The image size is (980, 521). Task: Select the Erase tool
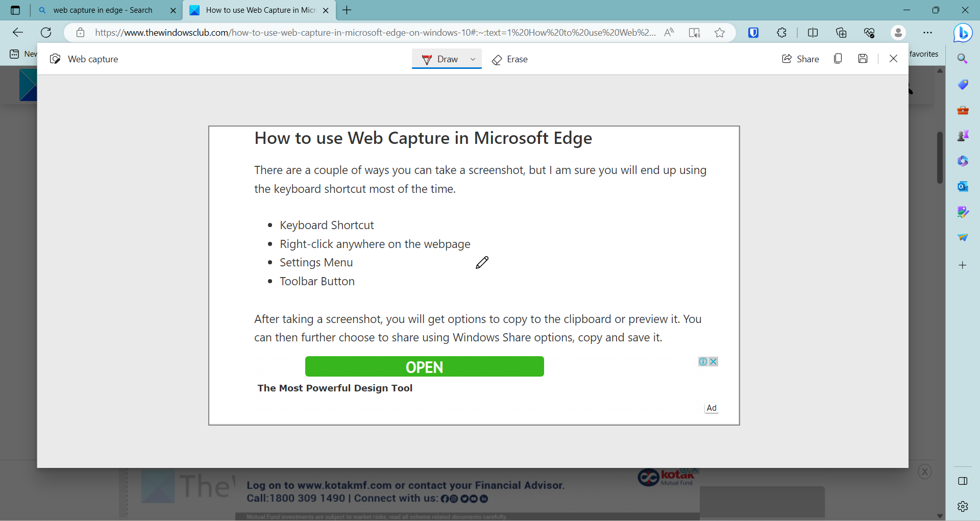509,59
